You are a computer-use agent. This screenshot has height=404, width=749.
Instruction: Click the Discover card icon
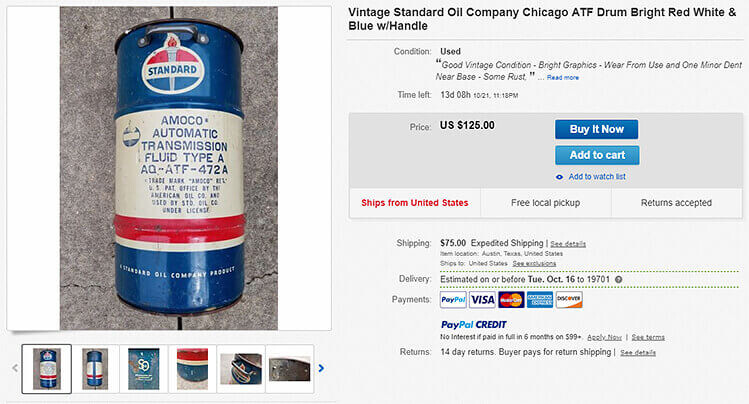pos(569,299)
